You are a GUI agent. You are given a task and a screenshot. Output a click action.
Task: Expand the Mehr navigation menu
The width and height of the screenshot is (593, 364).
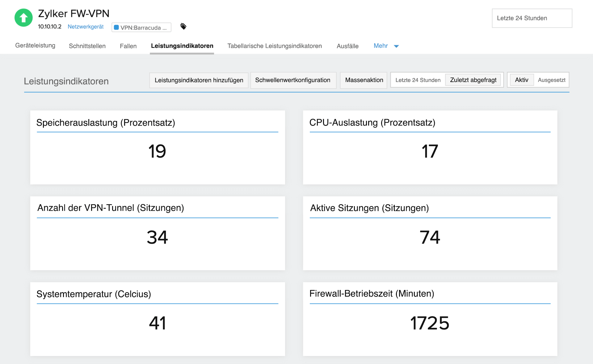tap(385, 46)
